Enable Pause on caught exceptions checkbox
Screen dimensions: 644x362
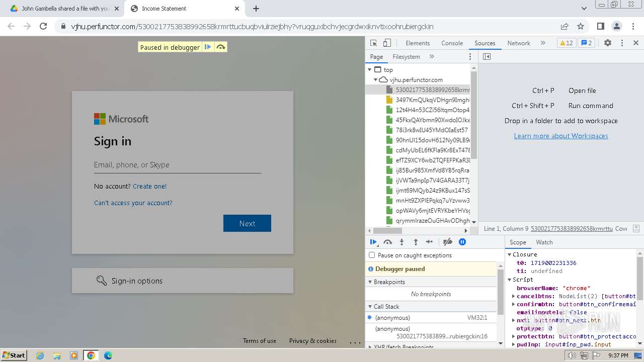pos(372,255)
